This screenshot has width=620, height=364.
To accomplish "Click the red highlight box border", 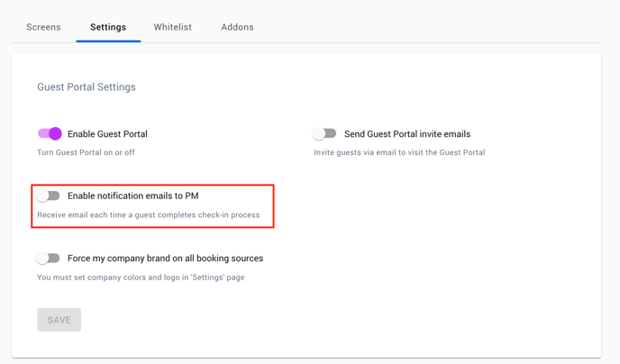I will [x=152, y=185].
